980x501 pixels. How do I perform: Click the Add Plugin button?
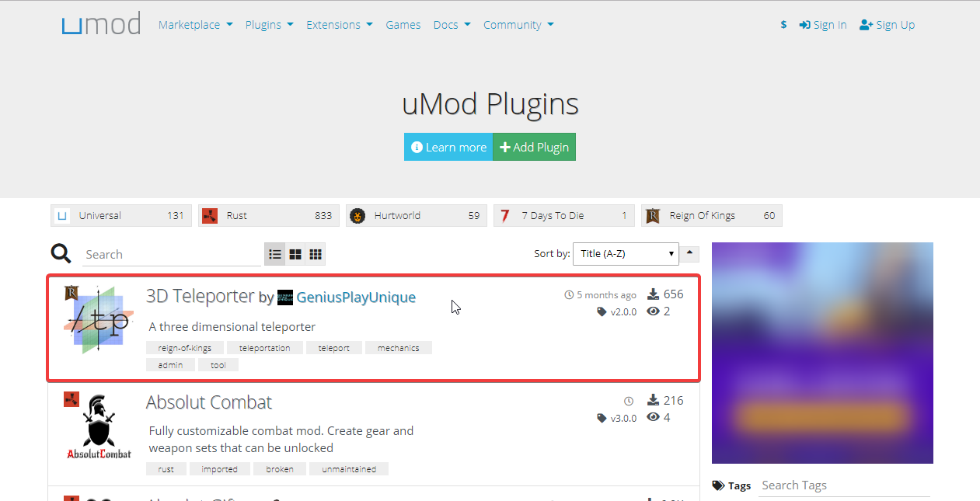pos(535,147)
